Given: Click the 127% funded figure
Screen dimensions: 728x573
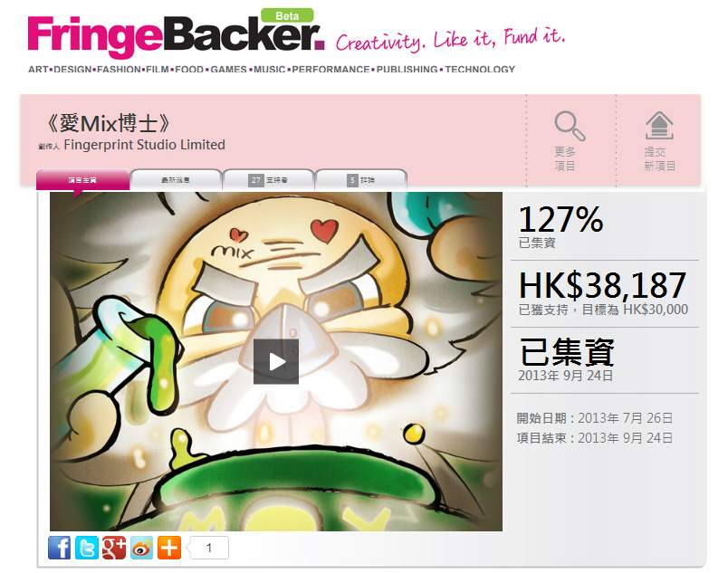Looking at the screenshot, I should click(560, 219).
